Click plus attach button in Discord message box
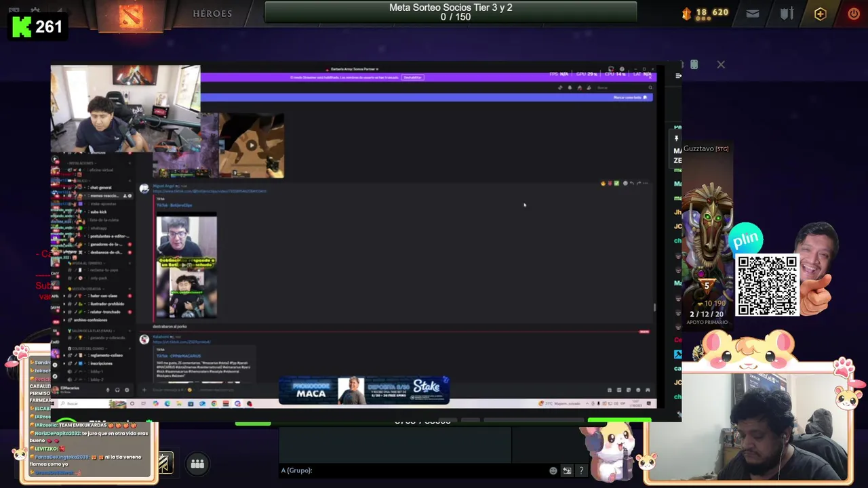Image resolution: width=868 pixels, height=488 pixels. coord(144,390)
